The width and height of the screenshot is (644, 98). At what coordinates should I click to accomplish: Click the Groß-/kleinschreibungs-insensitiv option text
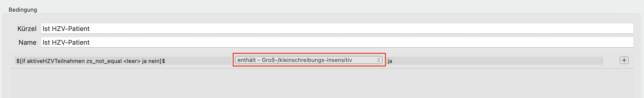pyautogui.click(x=307, y=60)
